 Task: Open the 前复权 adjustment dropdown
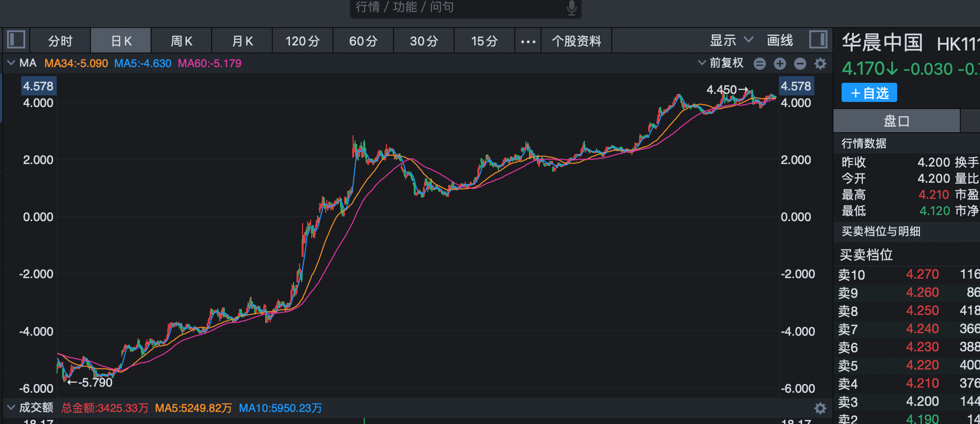pos(721,63)
